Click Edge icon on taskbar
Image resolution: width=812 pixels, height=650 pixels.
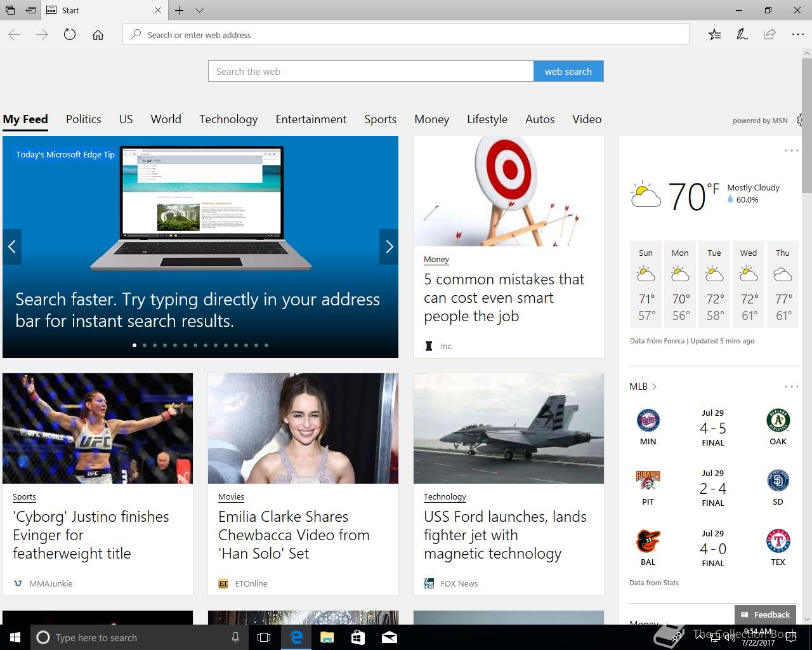pos(296,637)
